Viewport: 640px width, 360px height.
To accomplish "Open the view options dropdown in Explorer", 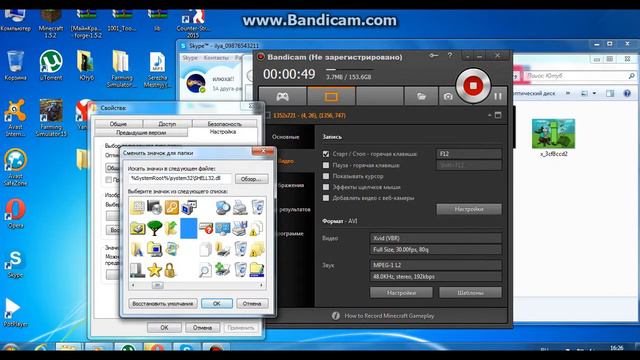I will click(594, 93).
